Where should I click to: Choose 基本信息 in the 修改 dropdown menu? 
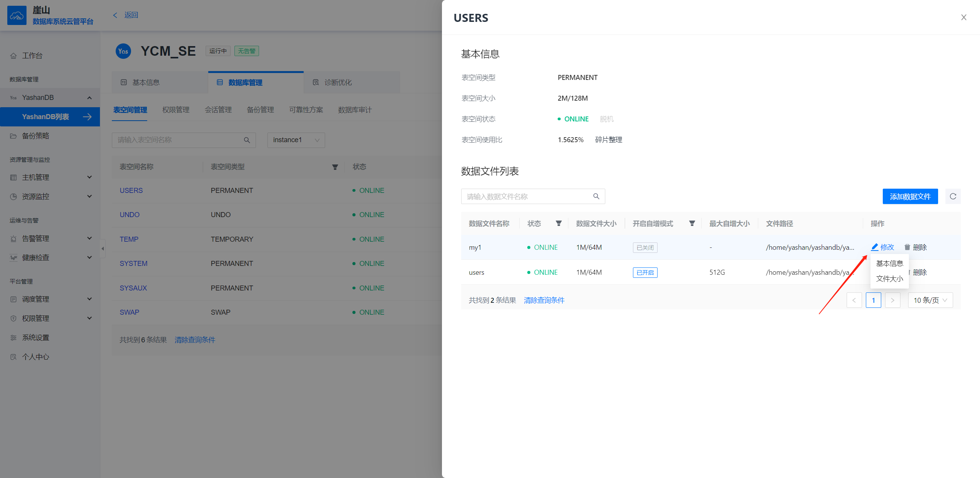889,263
